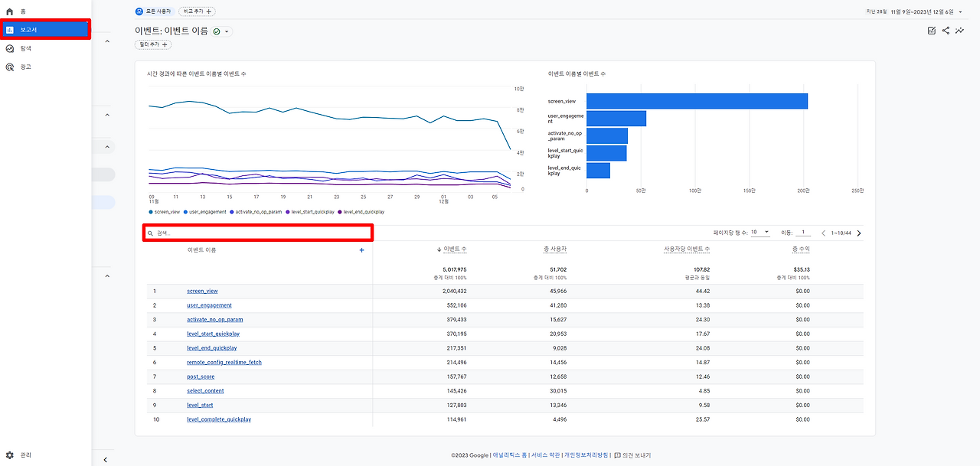
Task: Collapse the first sidebar section chevron
Action: pos(107,43)
